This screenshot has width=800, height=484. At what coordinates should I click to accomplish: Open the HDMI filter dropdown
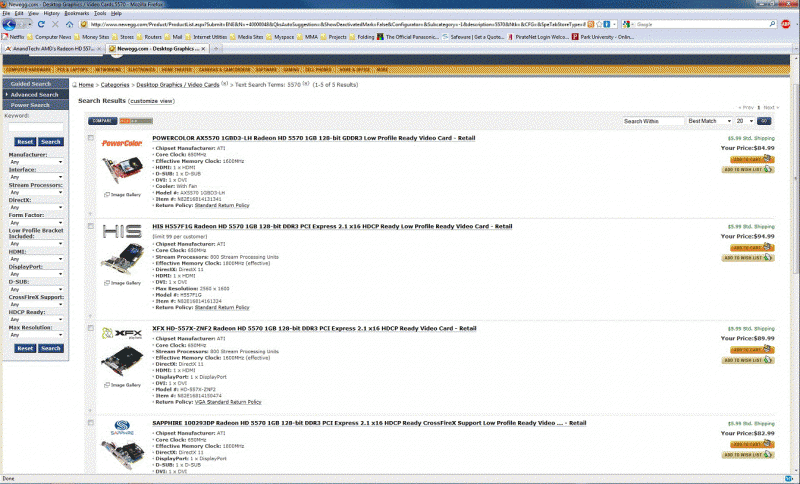(x=36, y=259)
